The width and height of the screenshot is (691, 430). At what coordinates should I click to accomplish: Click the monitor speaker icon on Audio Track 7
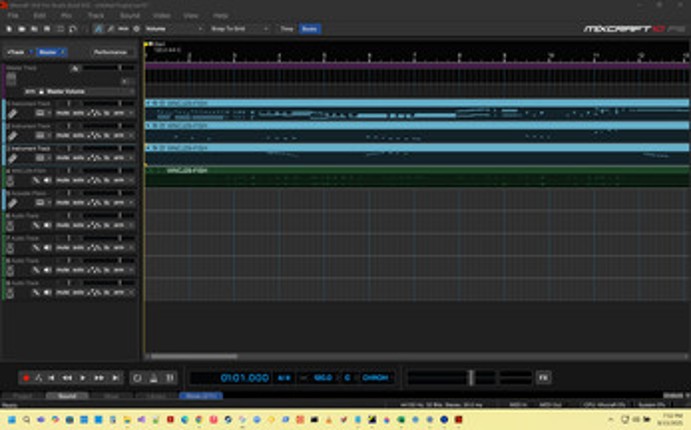click(x=47, y=248)
